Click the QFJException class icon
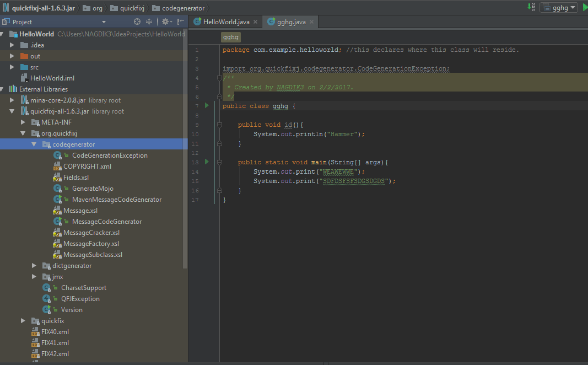588x365 pixels. (46, 299)
